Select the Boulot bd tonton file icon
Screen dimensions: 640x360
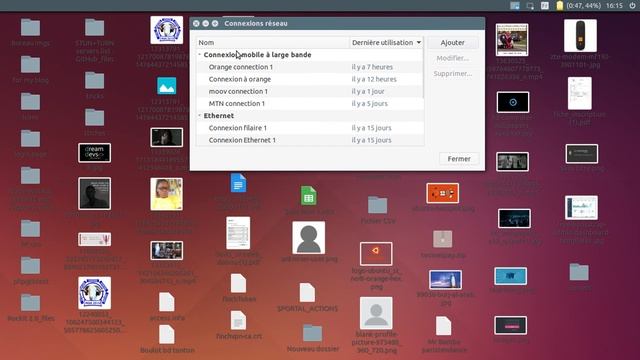[x=167, y=335]
